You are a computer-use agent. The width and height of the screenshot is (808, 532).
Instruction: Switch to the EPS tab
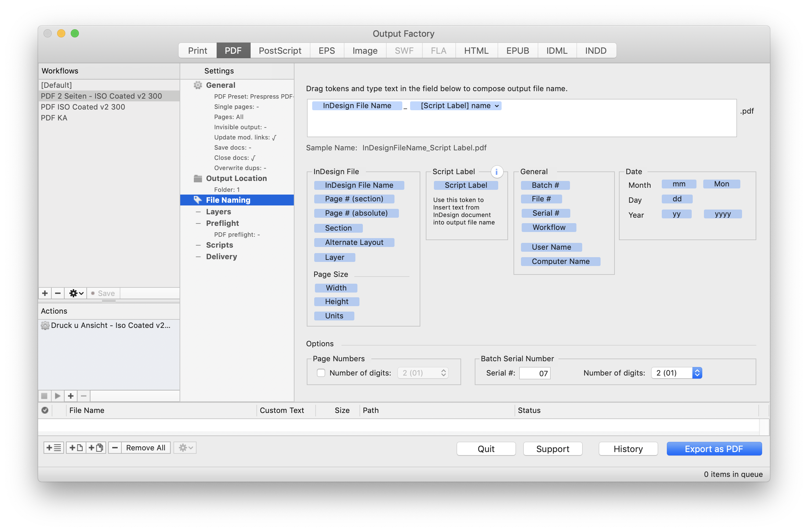pyautogui.click(x=327, y=51)
